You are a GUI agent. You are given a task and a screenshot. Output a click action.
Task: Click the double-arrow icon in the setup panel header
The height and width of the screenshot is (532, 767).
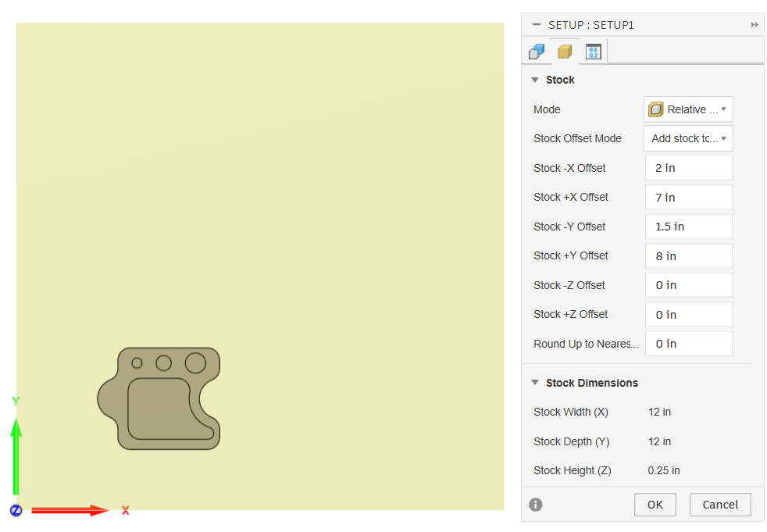click(x=755, y=25)
